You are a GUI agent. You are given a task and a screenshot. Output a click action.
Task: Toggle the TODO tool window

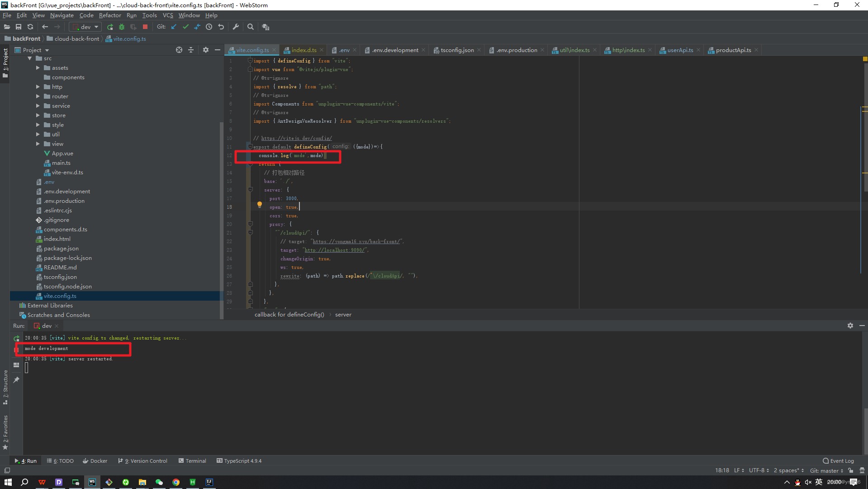pyautogui.click(x=60, y=460)
